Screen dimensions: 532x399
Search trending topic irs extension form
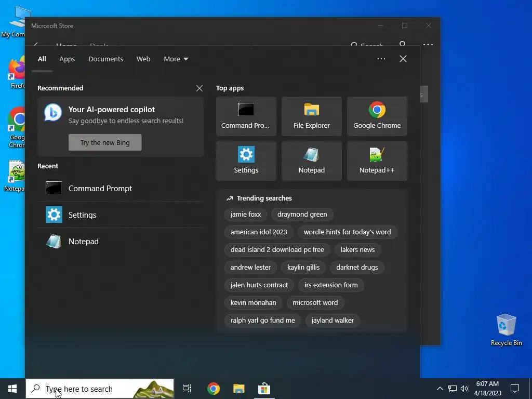tap(331, 285)
